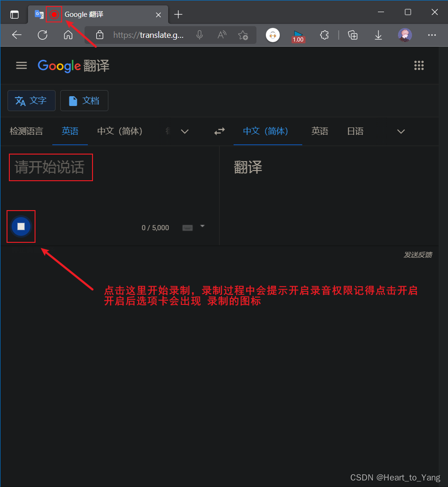Open the Read aloud feature in the address bar
The width and height of the screenshot is (448, 487).
222,35
